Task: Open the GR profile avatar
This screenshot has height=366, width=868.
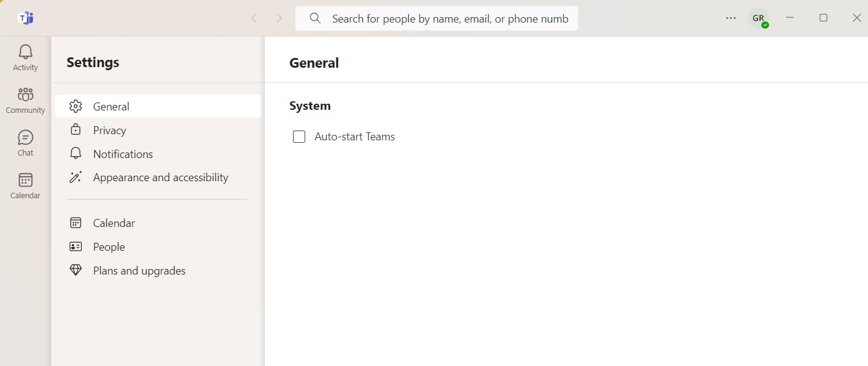Action: coord(759,18)
